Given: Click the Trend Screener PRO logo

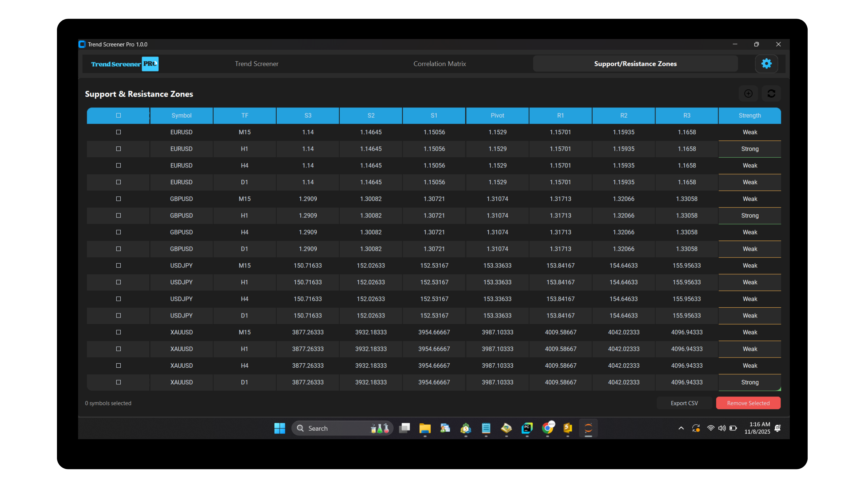Looking at the screenshot, I should [x=124, y=64].
